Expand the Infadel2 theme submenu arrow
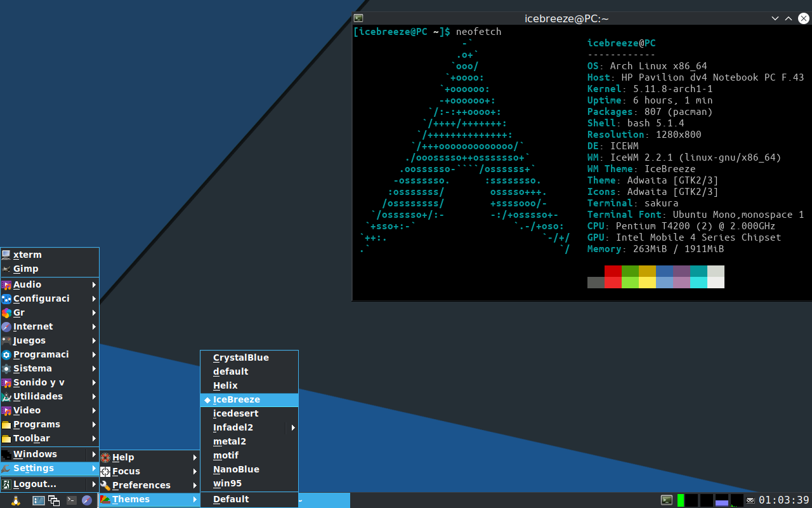Screen dimensions: 812x508 click(293, 427)
